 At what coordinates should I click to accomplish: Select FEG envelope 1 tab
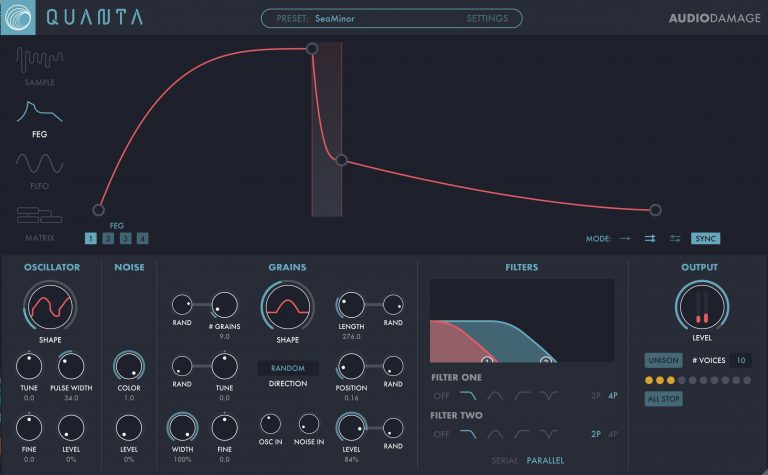pos(91,238)
